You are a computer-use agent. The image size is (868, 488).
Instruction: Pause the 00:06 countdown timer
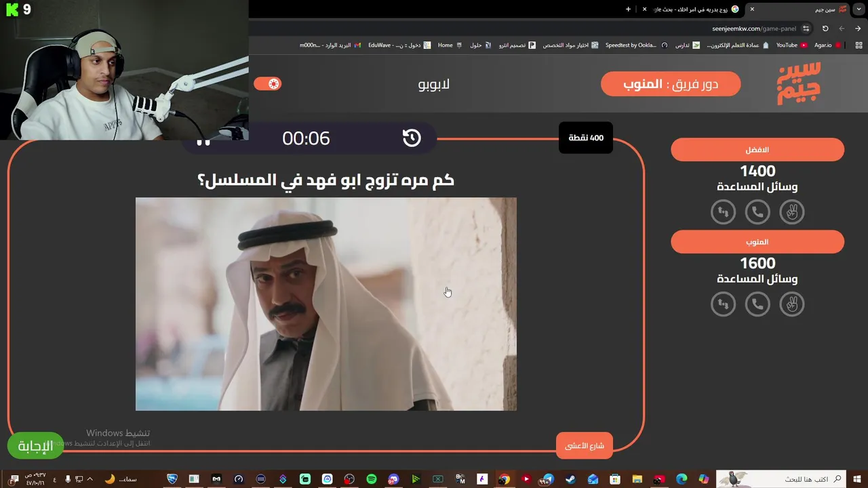(x=203, y=141)
